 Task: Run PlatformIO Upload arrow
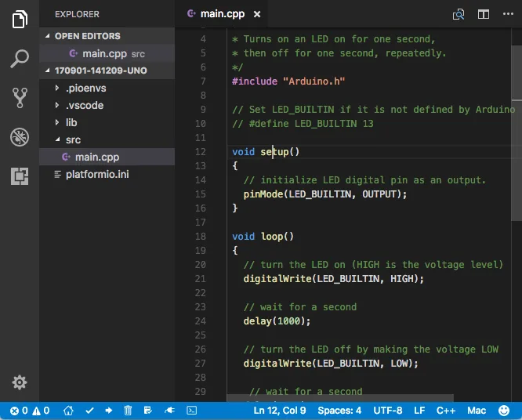coord(108,411)
